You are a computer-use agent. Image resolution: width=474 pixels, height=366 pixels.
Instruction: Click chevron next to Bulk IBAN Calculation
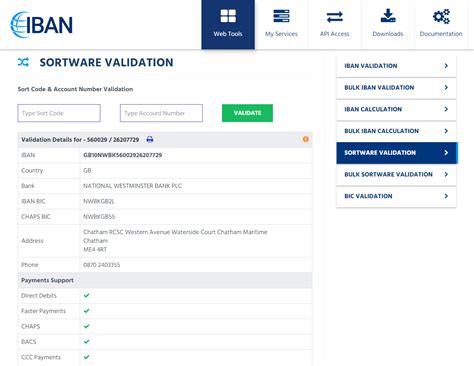446,131
